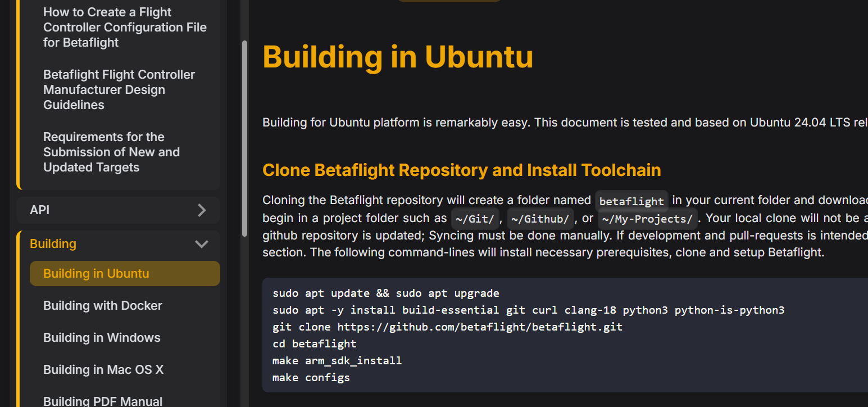Open How to Create a Flight Controller Configuration File
The height and width of the screenshot is (407, 868).
click(125, 28)
